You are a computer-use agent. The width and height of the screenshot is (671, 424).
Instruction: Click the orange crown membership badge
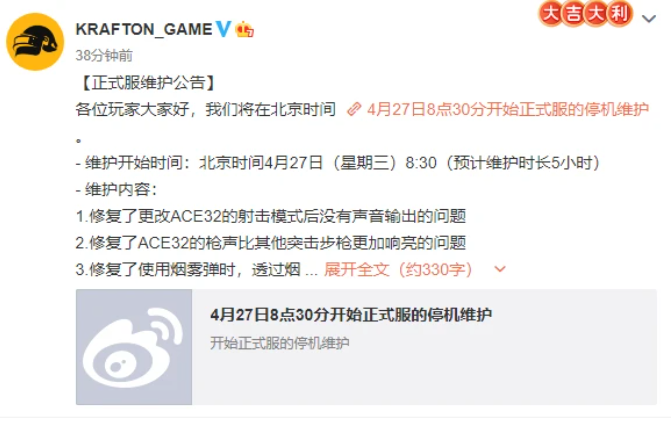244,29
